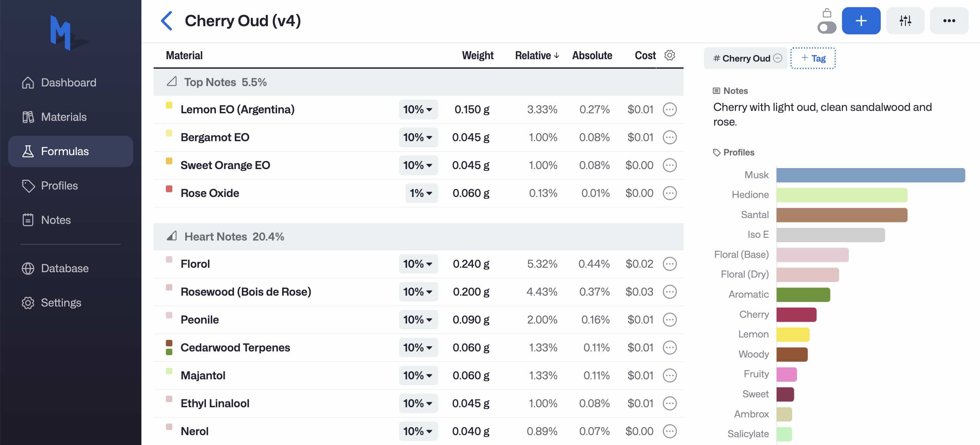Open the sliders adjustment icon
The image size is (980, 445).
[905, 20]
